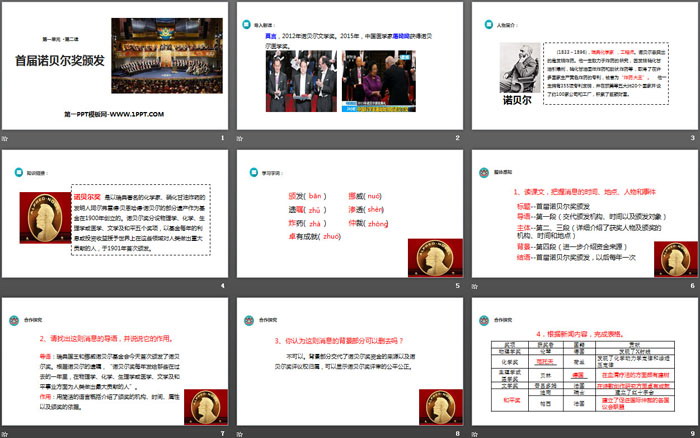700x438 pixels.
Task: Click the animation star icon under slide 4
Action: point(6,286)
